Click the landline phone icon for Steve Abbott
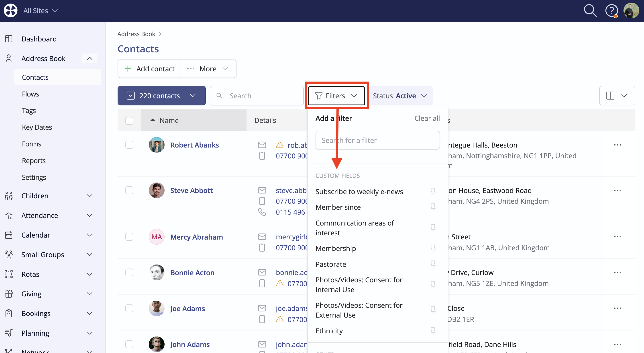644x353 pixels. 262,212
